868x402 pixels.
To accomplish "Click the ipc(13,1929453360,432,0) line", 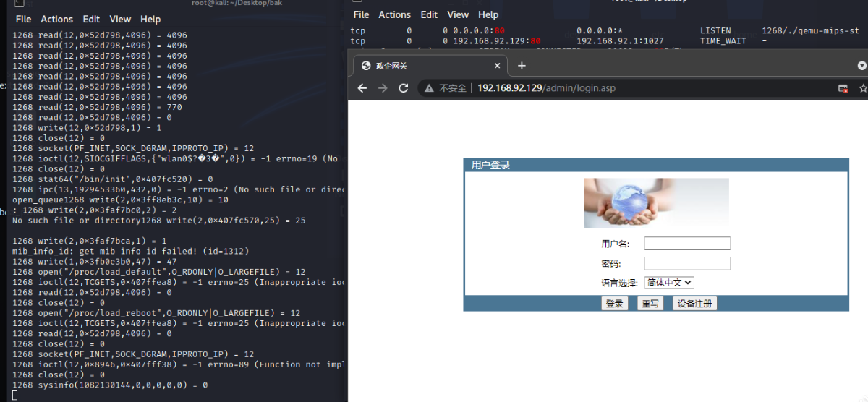I will coord(179,189).
